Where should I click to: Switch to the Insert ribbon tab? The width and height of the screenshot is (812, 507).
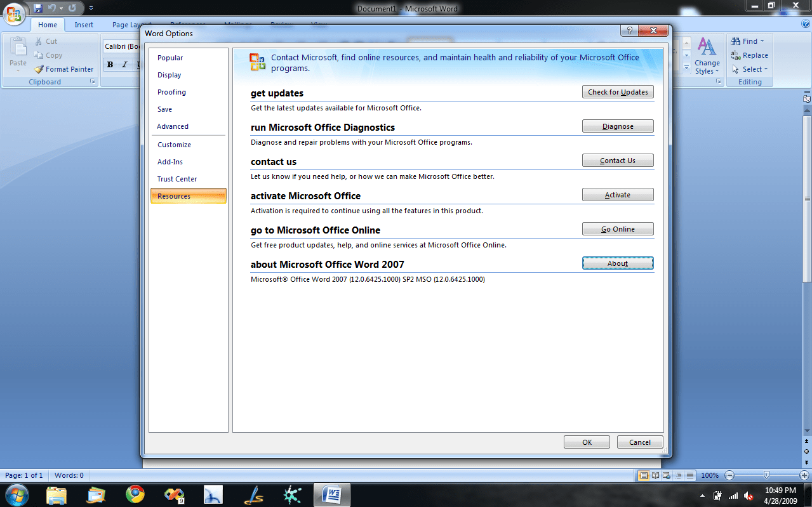[x=84, y=25]
